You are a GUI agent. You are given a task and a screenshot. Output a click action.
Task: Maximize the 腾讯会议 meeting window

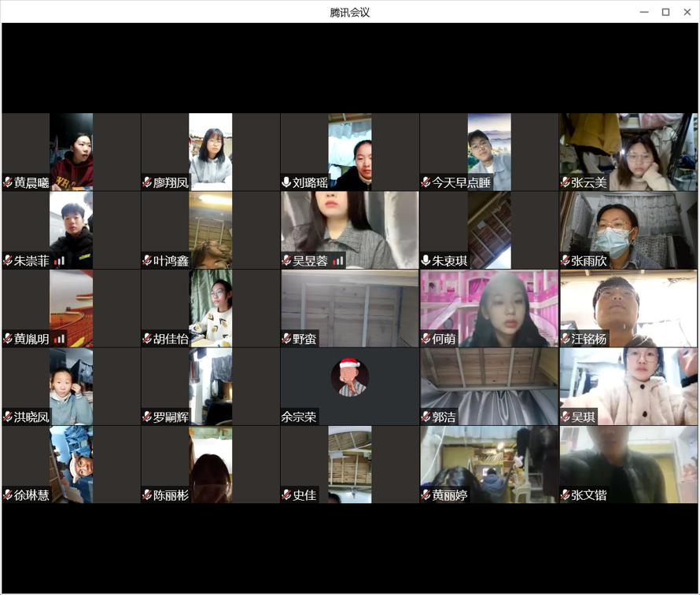point(665,12)
